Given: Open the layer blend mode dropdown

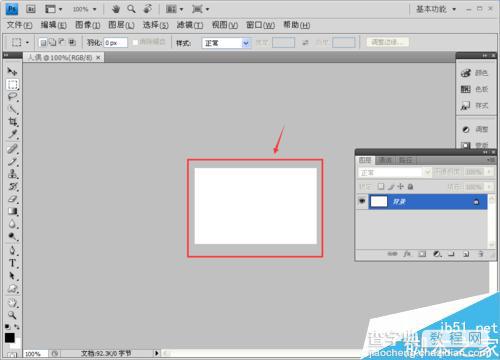Looking at the screenshot, I should coord(394,172).
